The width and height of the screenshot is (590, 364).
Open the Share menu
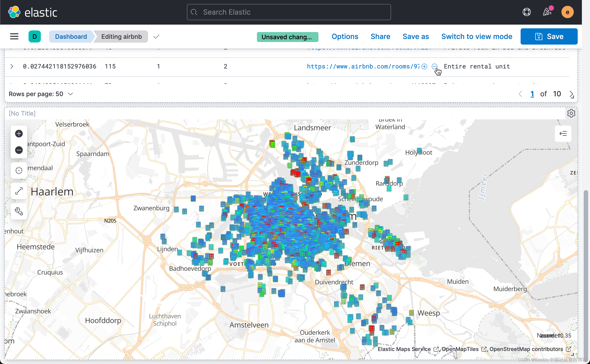[x=380, y=37]
